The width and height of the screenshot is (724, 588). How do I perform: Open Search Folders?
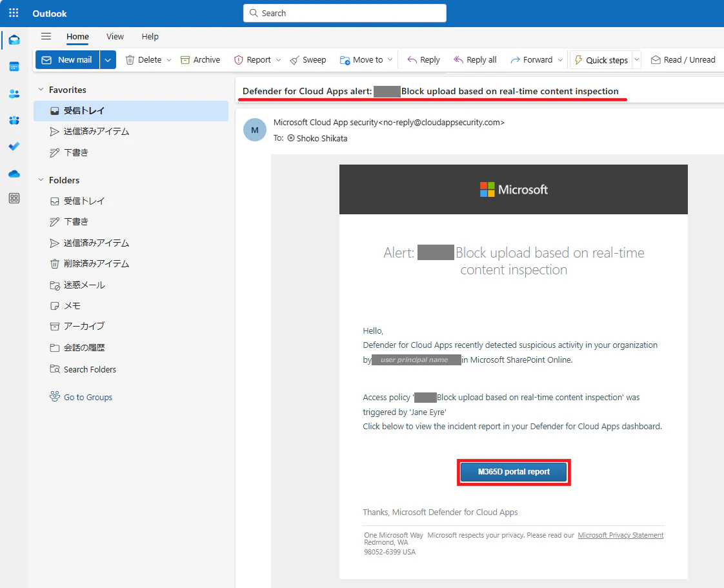point(131,369)
